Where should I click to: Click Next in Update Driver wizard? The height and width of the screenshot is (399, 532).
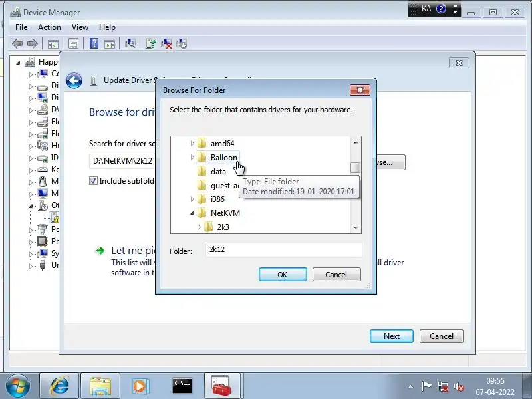(392, 336)
